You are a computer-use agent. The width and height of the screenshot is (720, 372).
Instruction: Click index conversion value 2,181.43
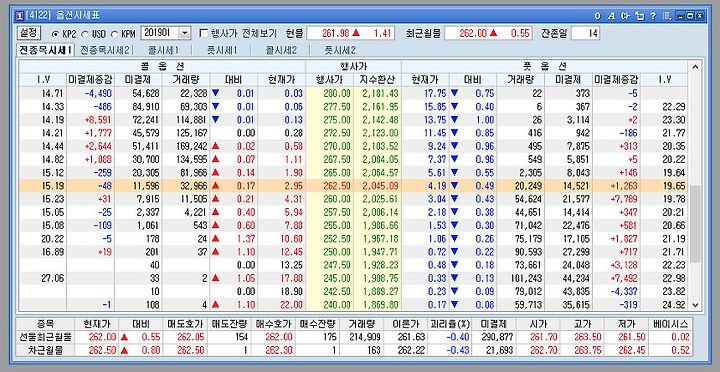[377, 93]
